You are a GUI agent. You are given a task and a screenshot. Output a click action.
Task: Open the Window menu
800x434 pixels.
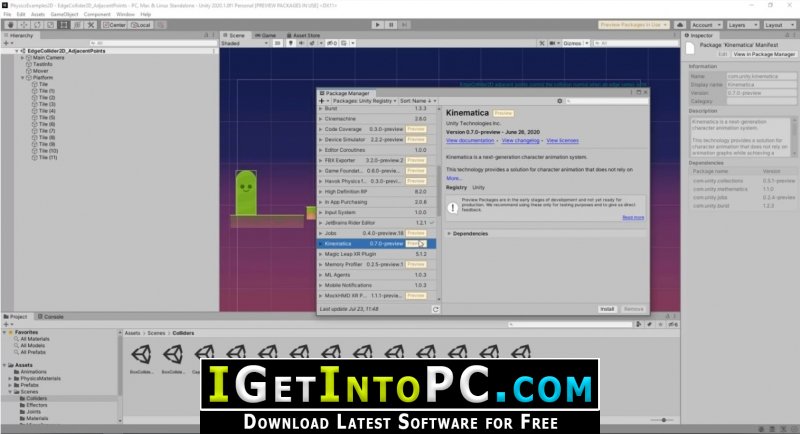point(126,14)
